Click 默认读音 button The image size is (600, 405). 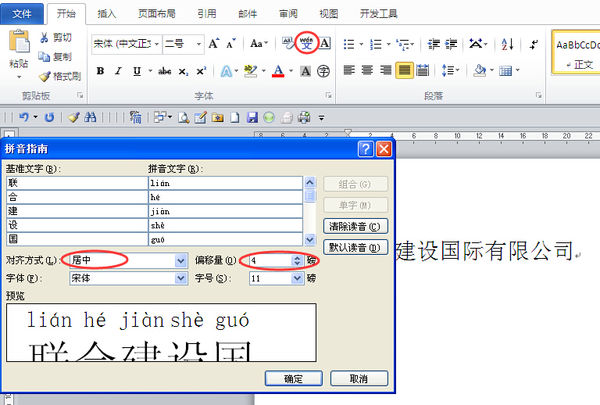point(355,247)
